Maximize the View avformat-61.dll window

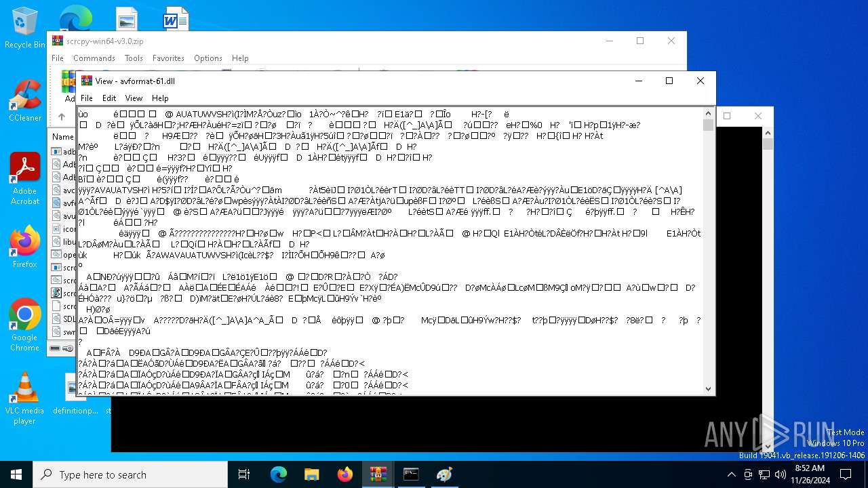pos(669,81)
